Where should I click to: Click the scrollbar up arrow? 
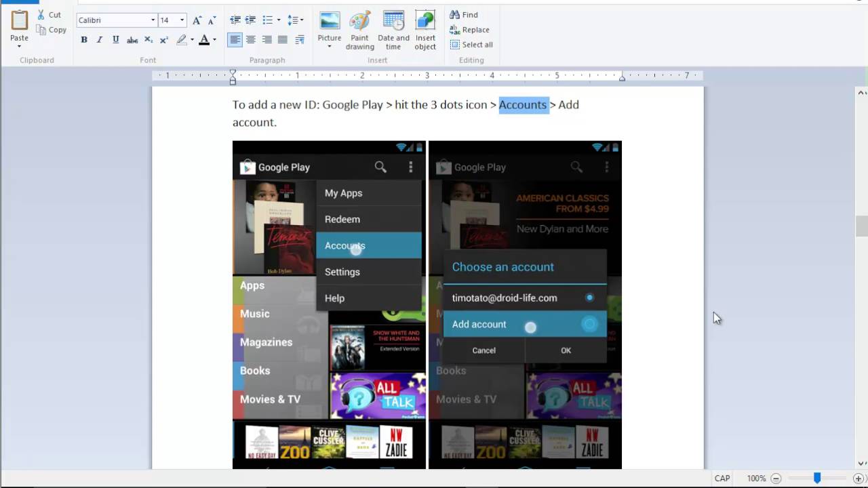coord(862,93)
